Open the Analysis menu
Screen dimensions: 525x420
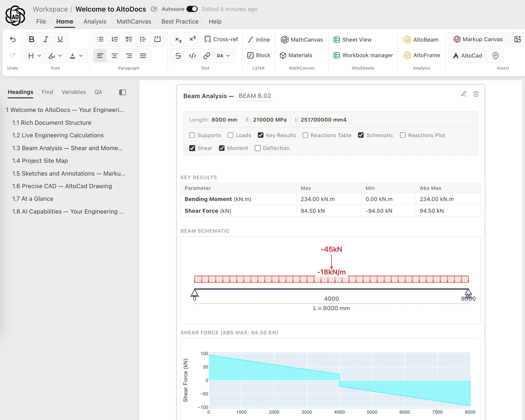click(x=95, y=21)
